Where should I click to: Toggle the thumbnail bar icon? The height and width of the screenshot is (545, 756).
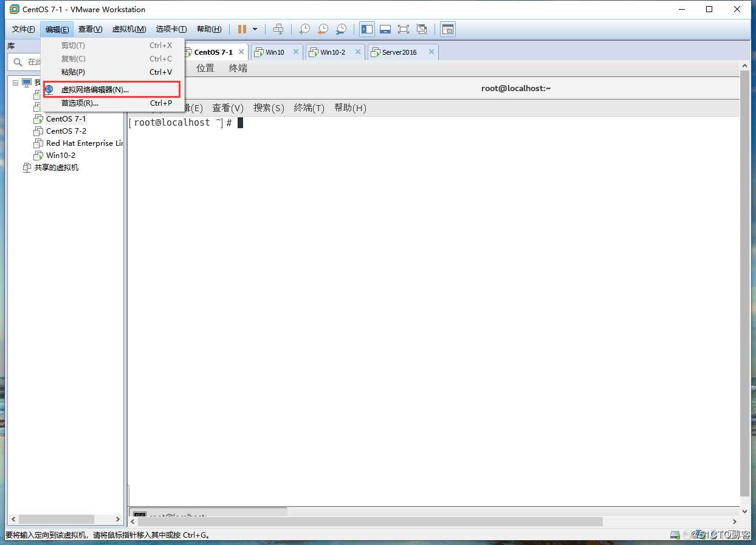[385, 29]
